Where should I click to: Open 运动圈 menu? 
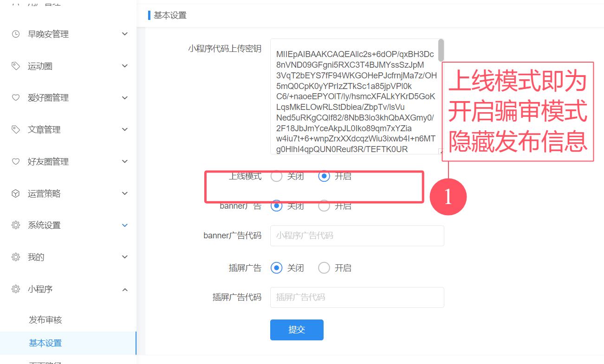[68, 66]
